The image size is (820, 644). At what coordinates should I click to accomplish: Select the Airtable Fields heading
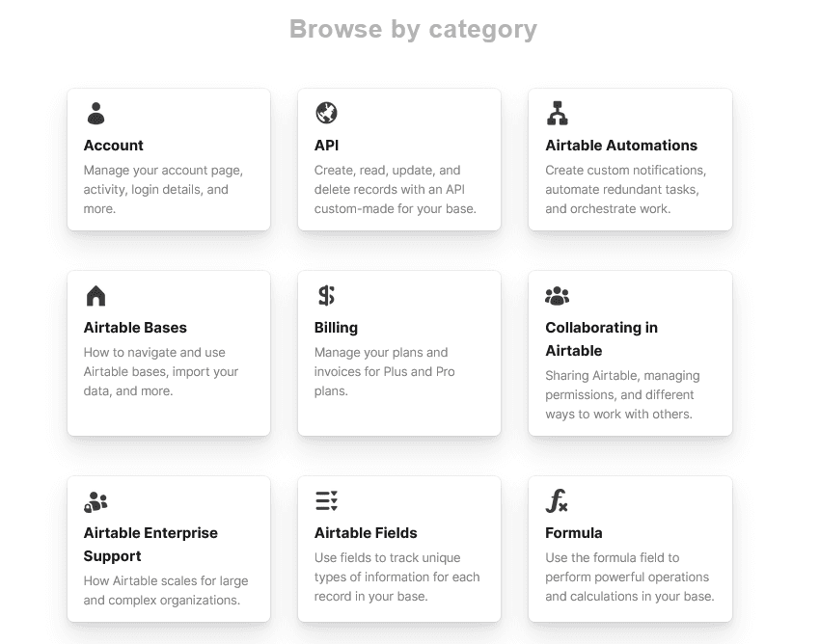pos(366,533)
